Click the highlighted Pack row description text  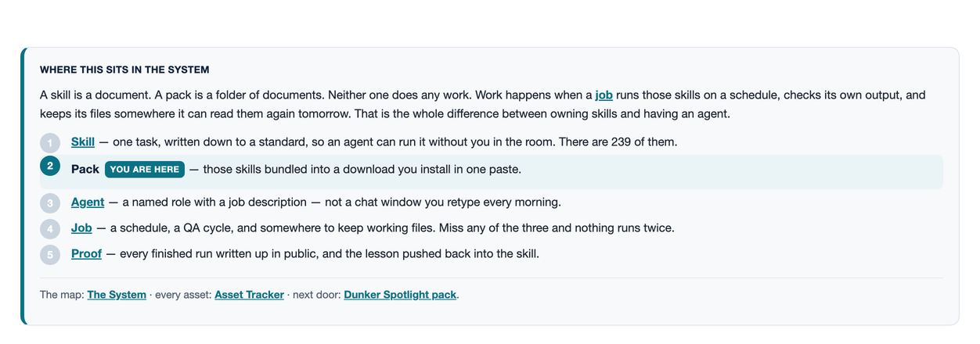(x=355, y=169)
